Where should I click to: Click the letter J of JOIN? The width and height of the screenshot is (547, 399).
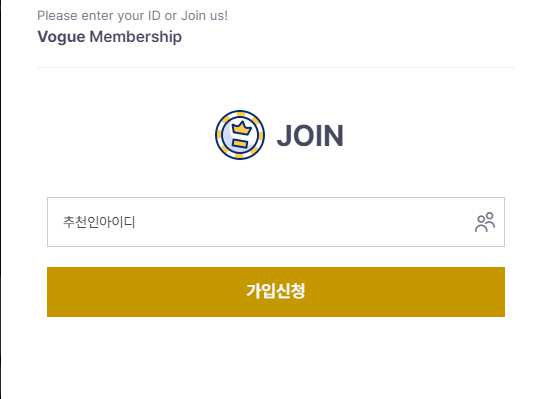[x=285, y=136]
